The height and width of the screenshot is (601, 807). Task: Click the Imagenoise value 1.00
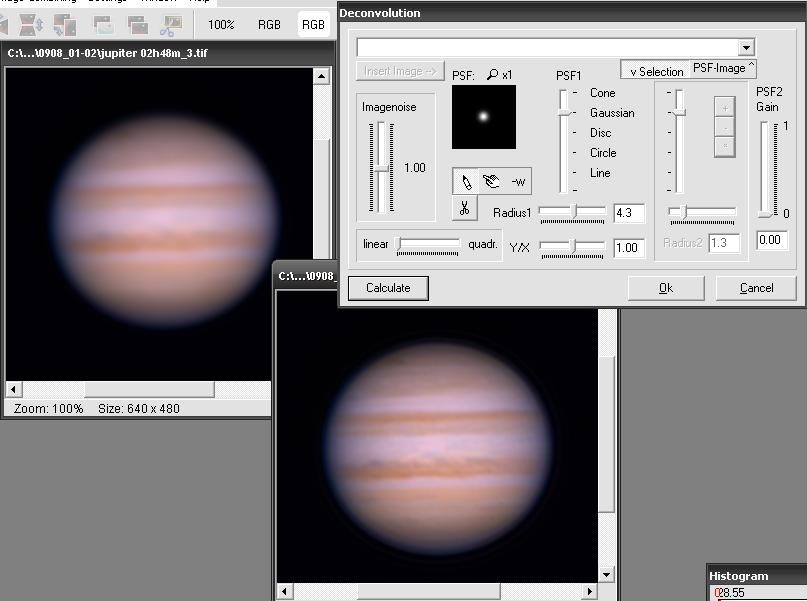414,168
